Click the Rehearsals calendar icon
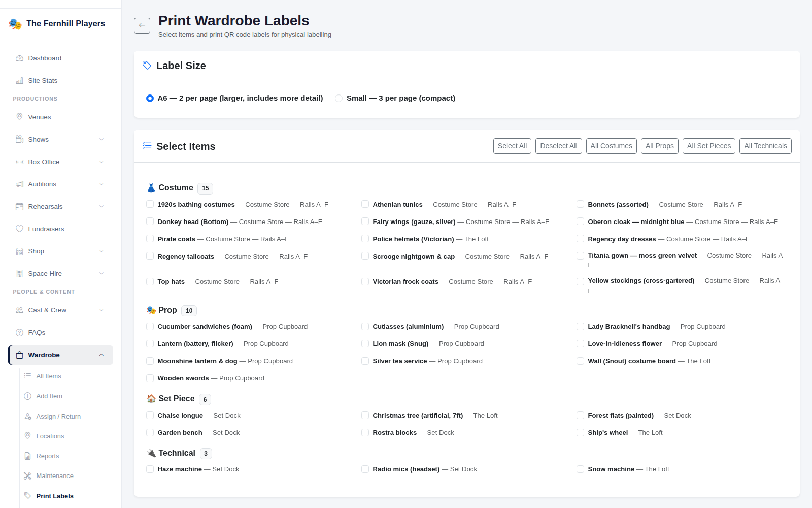This screenshot has height=508, width=812. coord(19,206)
